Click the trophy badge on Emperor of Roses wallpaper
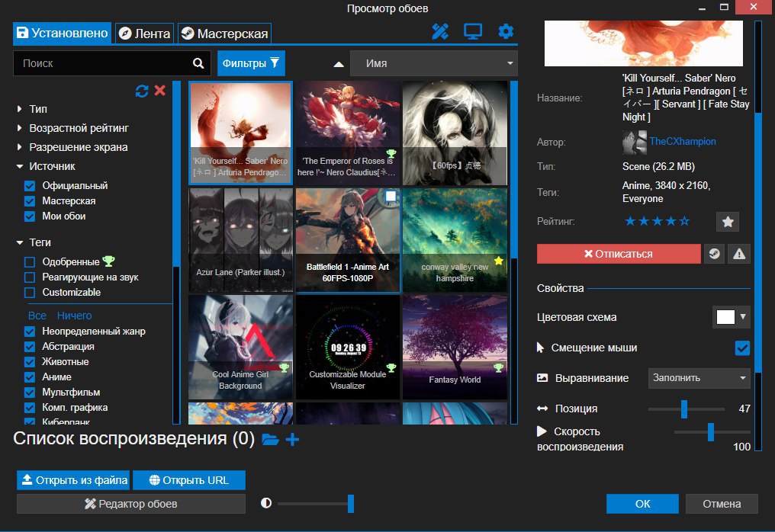 391,154
